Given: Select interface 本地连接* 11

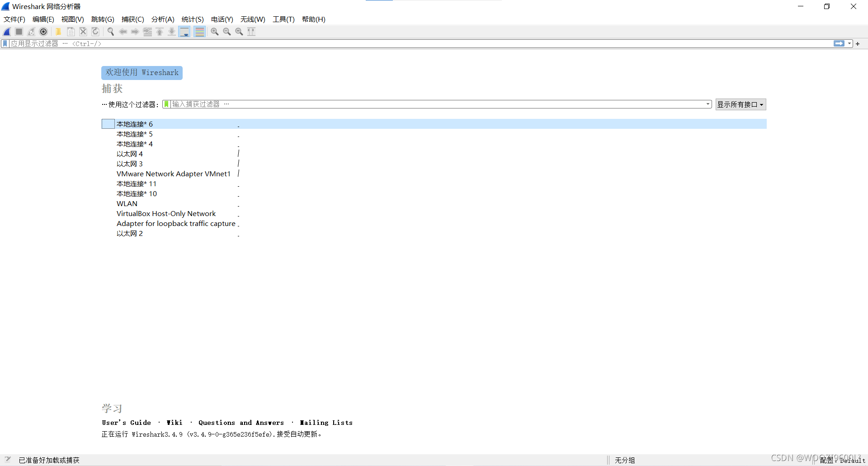Looking at the screenshot, I should pyautogui.click(x=434, y=184).
